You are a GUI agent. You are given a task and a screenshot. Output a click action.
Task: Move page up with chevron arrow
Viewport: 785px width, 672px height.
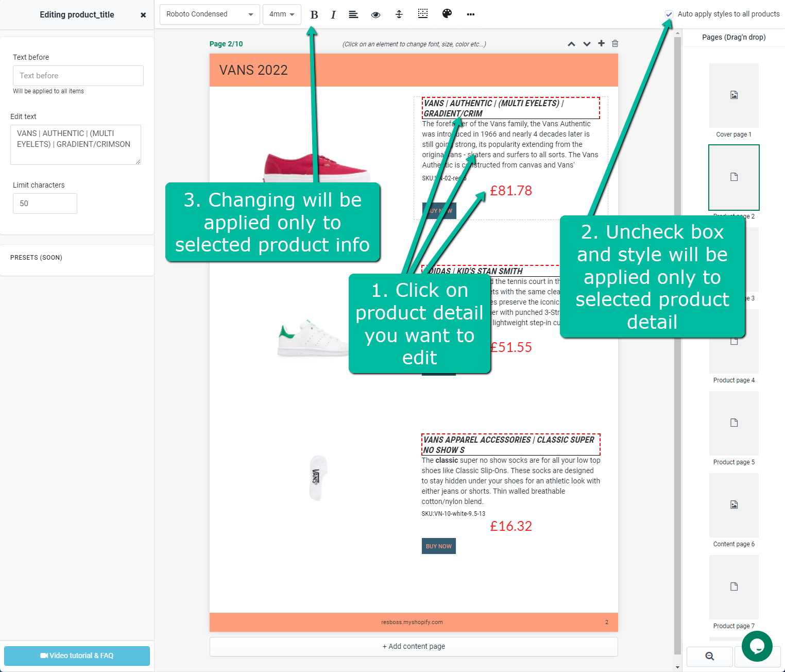[571, 44]
